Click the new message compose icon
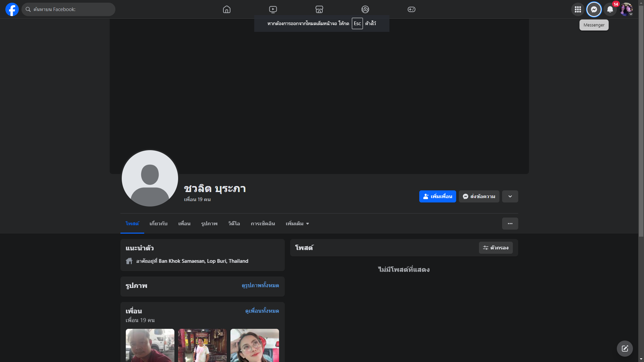Viewport: 644px width, 362px height. tap(625, 349)
